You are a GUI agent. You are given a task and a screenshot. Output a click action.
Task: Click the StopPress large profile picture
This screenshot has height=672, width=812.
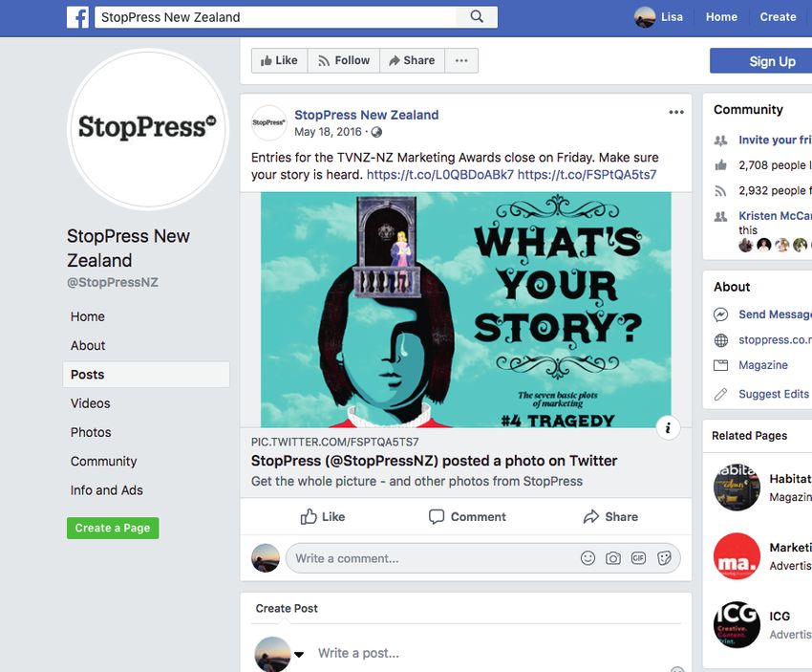pyautogui.click(x=148, y=129)
